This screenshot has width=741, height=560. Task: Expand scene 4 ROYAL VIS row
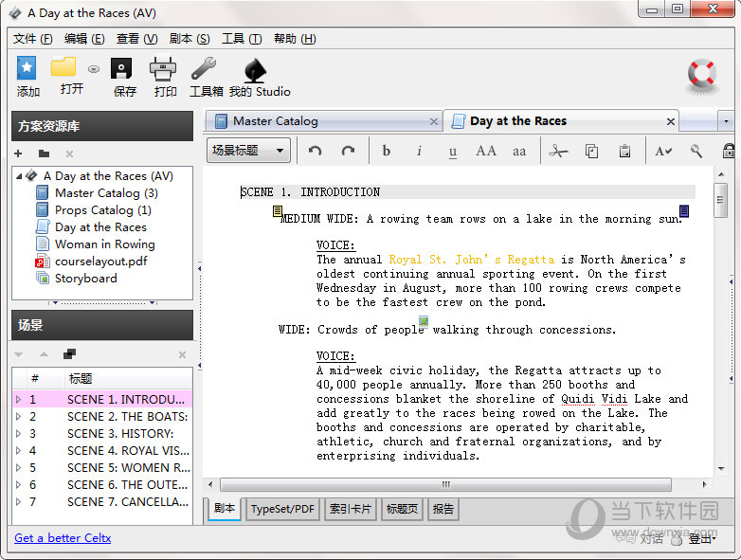pyautogui.click(x=18, y=451)
